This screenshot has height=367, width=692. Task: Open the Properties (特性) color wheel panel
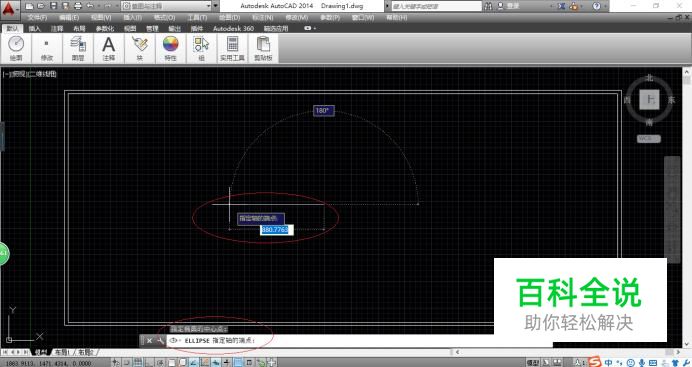170,49
